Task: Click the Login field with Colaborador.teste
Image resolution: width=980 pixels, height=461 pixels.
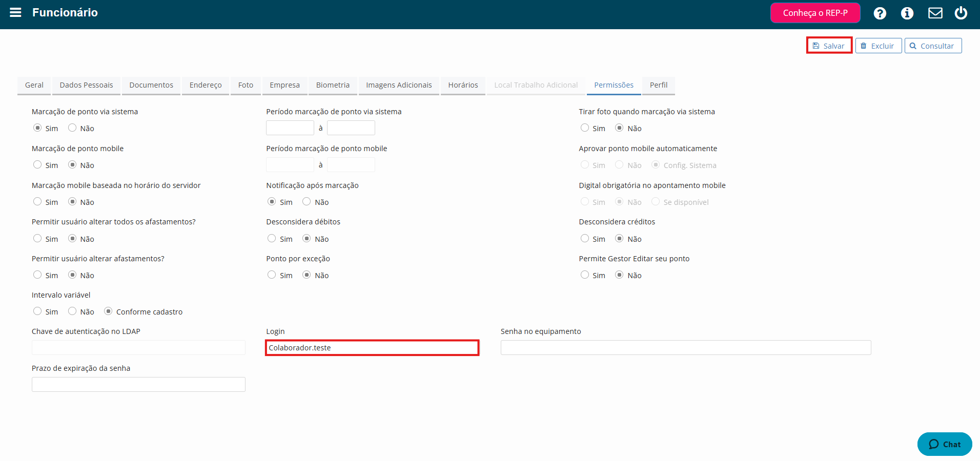Action: coord(372,347)
